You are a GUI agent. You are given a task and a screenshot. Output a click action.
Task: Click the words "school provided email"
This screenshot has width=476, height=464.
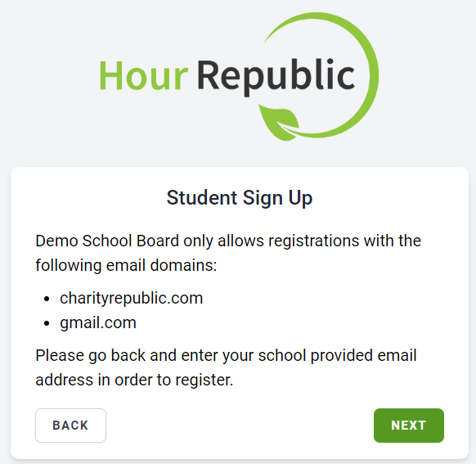pyautogui.click(x=337, y=356)
